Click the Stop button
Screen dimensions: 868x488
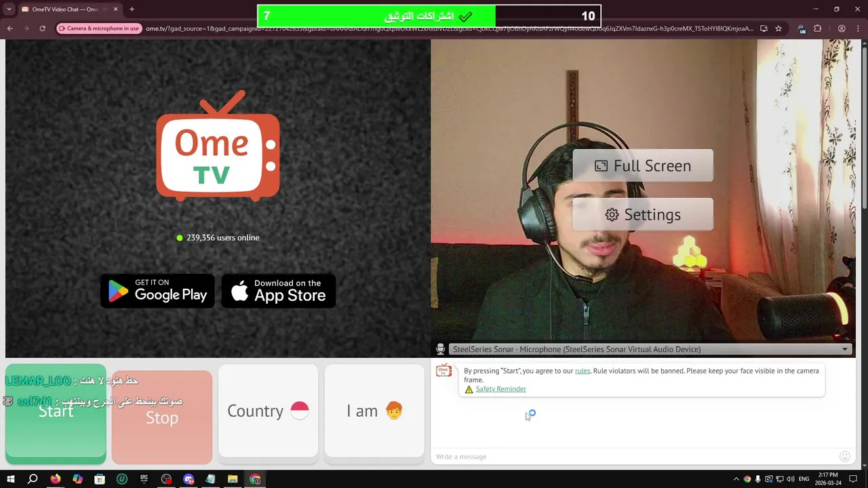[162, 418]
